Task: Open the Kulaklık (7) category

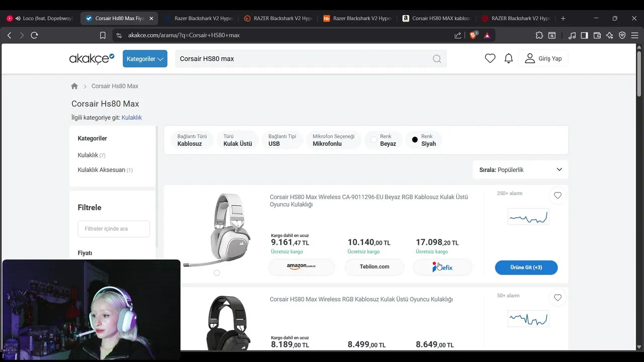Action: pyautogui.click(x=92, y=155)
